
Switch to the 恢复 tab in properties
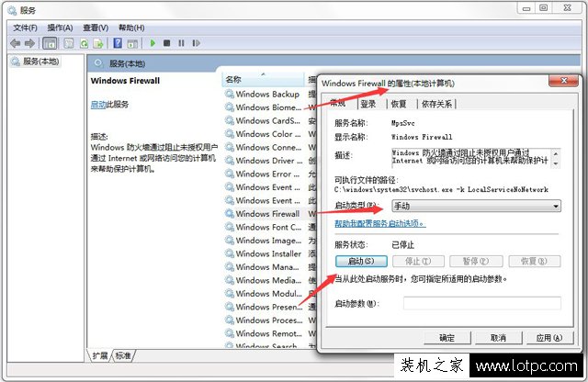coord(398,104)
